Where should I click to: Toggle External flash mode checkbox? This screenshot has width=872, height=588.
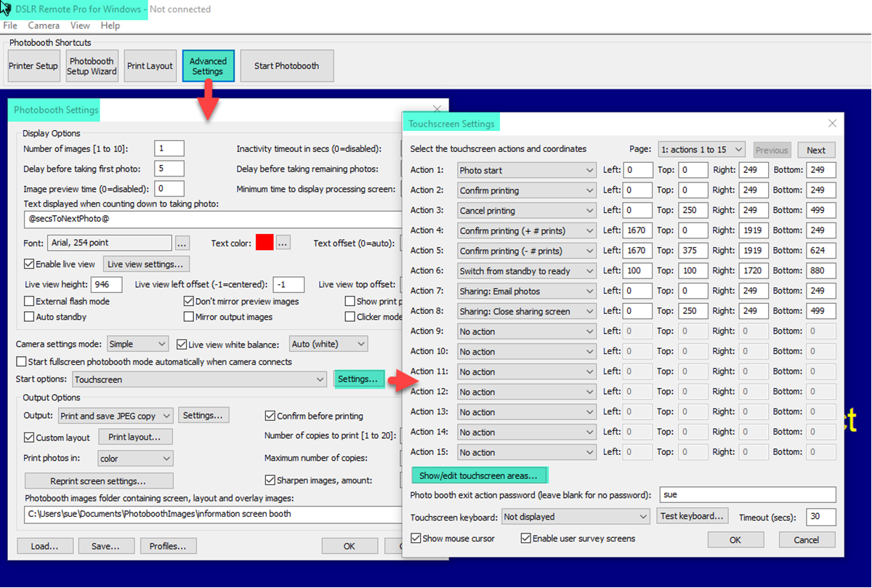[x=29, y=301]
